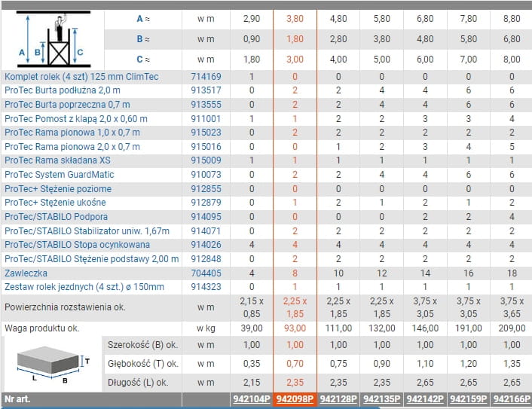
Task: Select highlighted article number 942098P
Action: click(295, 400)
